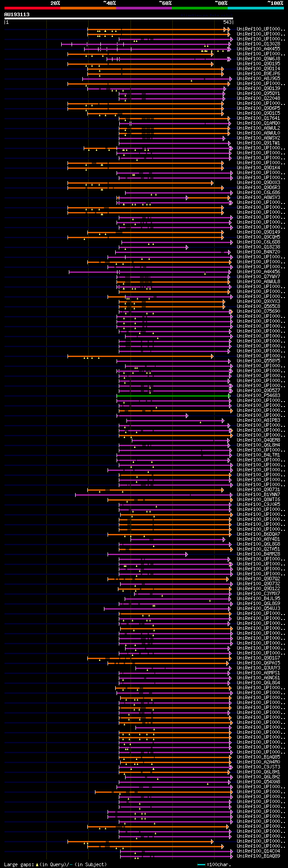Go to the UniRef100_Q558Y5 entry

click(258, 361)
